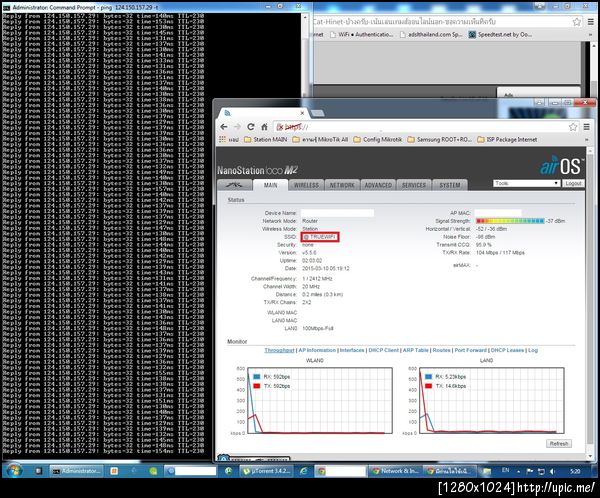Open the SERVICES tab
Screen dimensions: 600x498
click(414, 185)
